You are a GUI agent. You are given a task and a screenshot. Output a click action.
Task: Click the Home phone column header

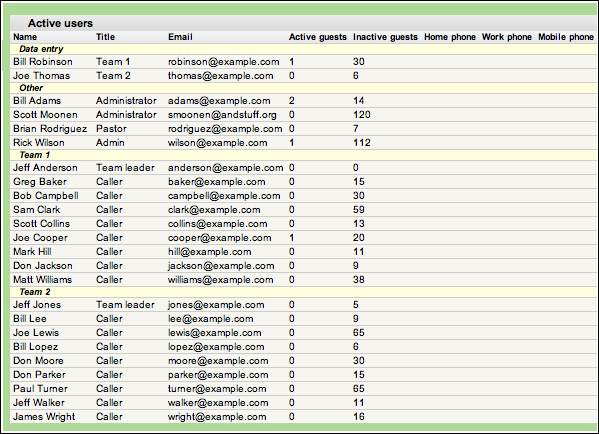(x=450, y=37)
